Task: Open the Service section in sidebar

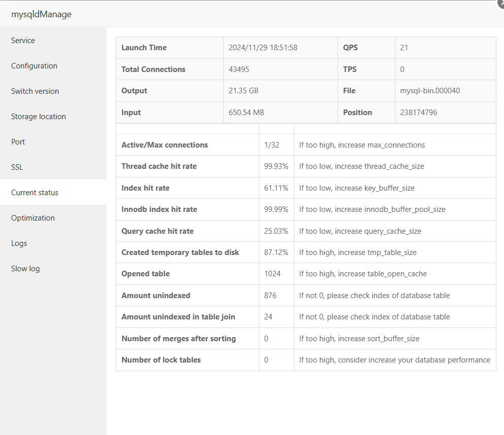Action: (23, 40)
